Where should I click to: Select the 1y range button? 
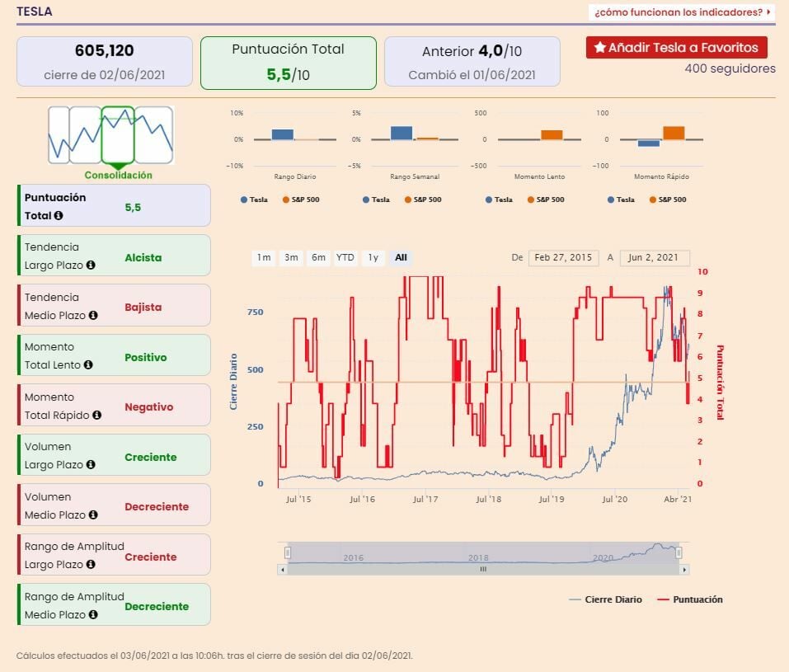(373, 258)
